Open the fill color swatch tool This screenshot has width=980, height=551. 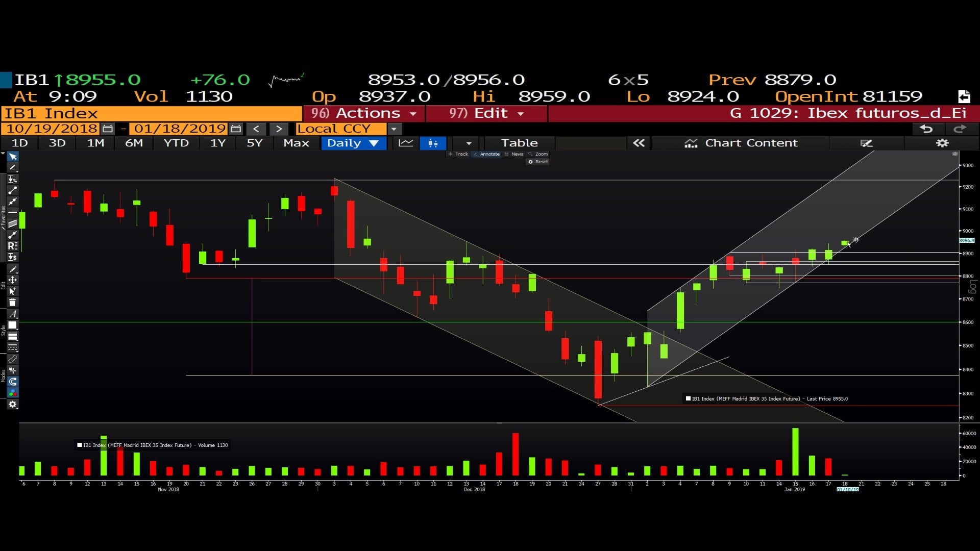(x=13, y=325)
